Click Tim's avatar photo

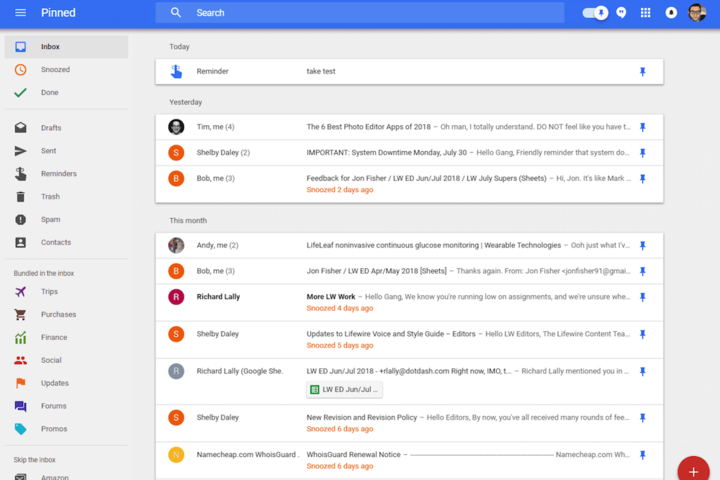(x=176, y=127)
